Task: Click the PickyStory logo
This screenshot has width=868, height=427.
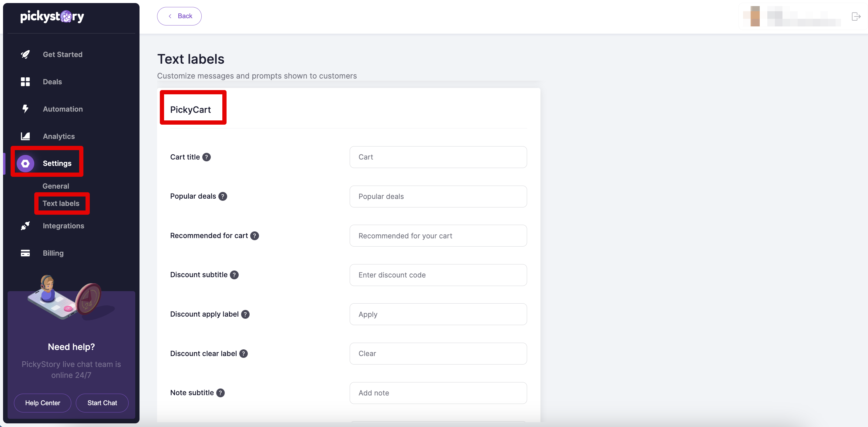Action: (52, 16)
